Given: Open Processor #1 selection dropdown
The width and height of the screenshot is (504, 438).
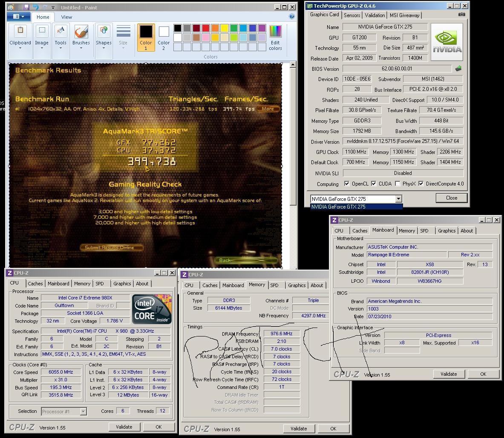Looking at the screenshot, I should click(x=83, y=411).
